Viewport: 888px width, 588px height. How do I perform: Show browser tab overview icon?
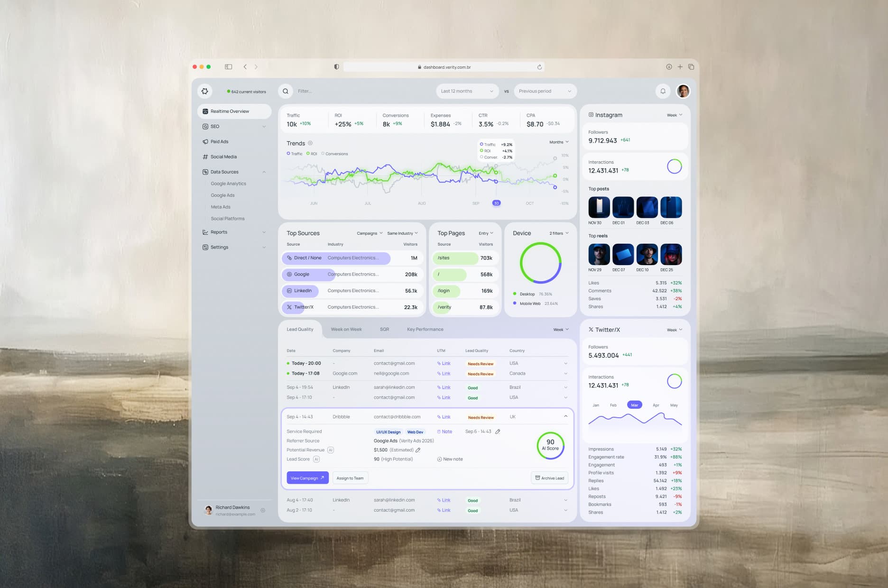(x=691, y=67)
